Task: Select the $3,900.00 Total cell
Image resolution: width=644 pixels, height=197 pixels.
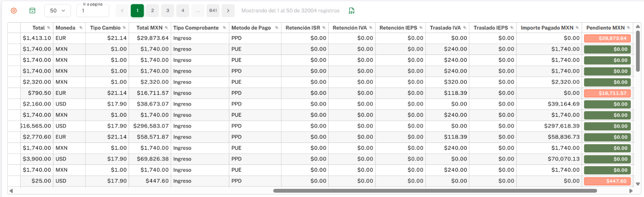Action: [37, 159]
